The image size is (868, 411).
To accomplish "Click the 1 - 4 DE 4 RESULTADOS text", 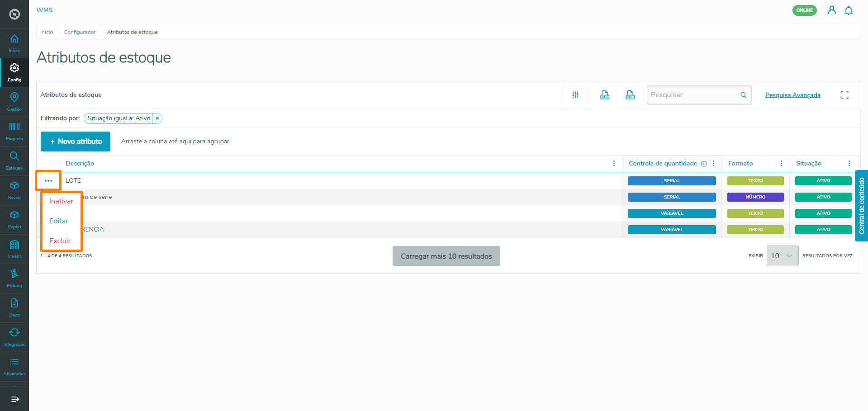I will point(66,256).
